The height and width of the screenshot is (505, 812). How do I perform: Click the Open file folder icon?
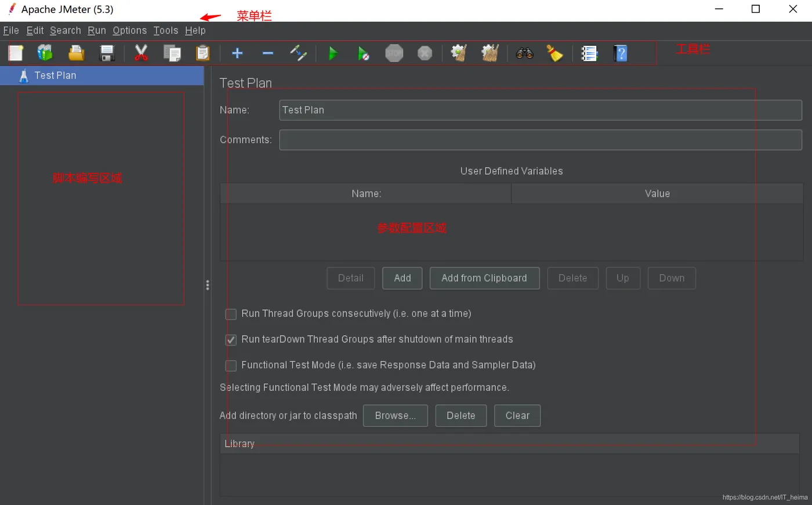pos(76,53)
